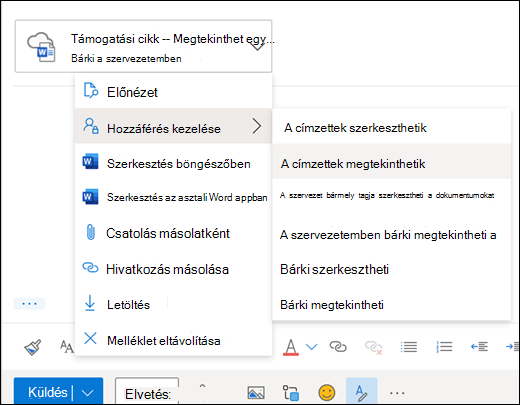520x405 pixels.
Task: Select the bulleted list icon
Action: pyautogui.click(x=409, y=347)
